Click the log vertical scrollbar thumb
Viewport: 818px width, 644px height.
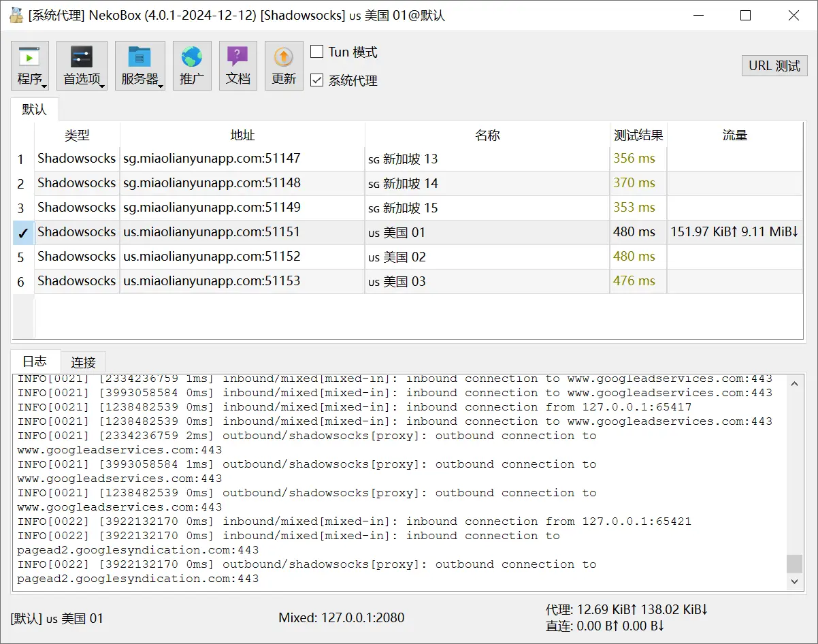794,564
